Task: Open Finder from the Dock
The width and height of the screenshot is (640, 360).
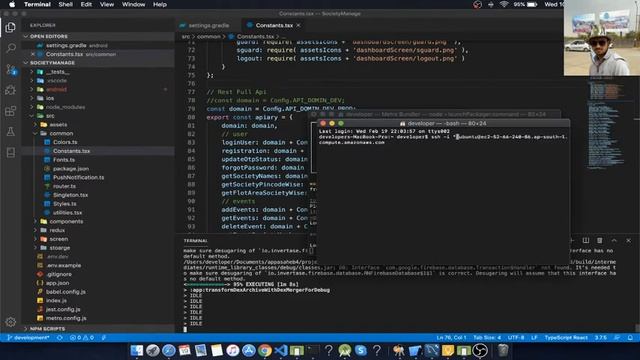Action: coord(137,350)
